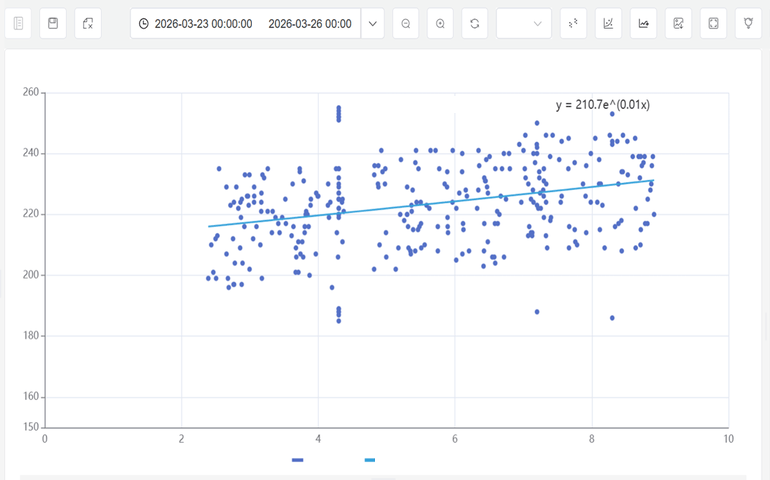770x480 pixels.
Task: Toggle the light blue trendline legend
Action: coord(370,460)
